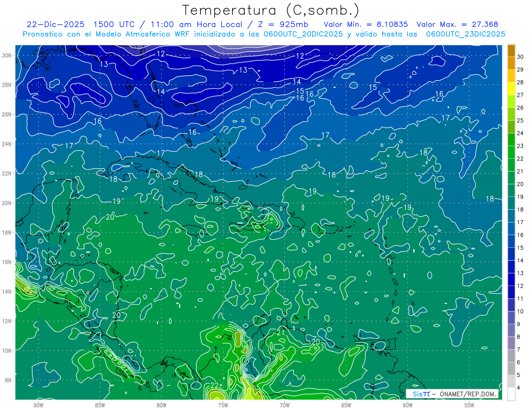Click the colorbar tick label 8

(519, 337)
